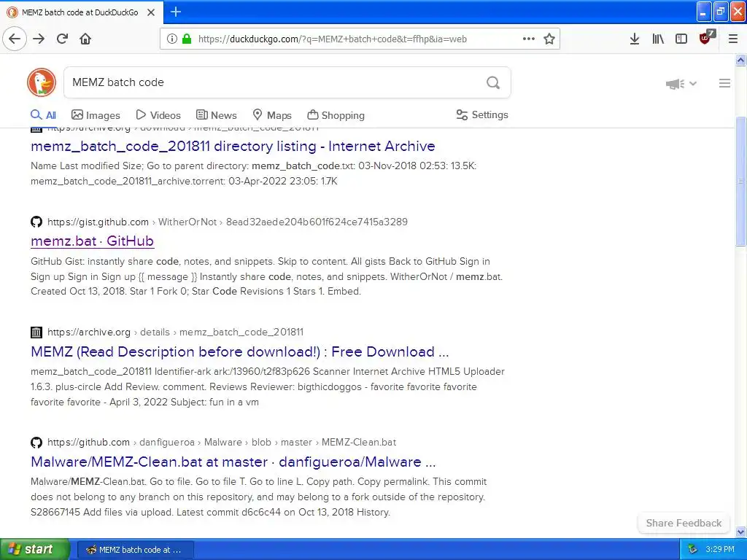Click the page scrollbar down arrow

click(x=741, y=532)
